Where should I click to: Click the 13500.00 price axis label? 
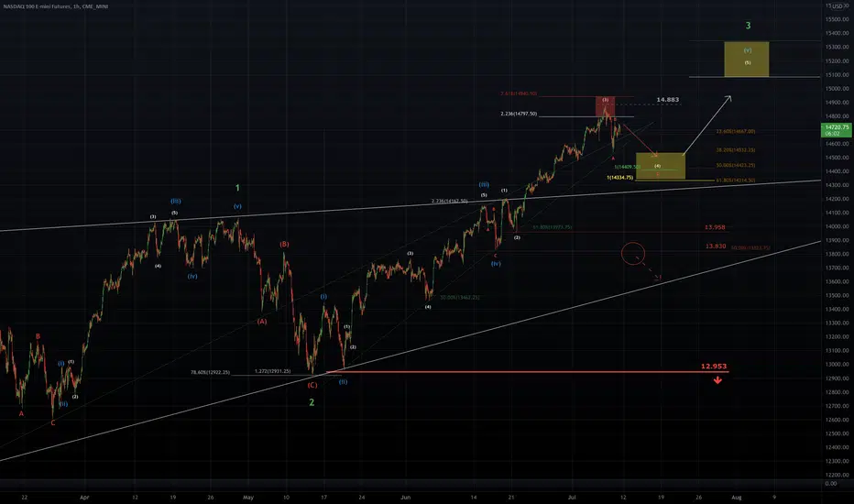click(838, 295)
